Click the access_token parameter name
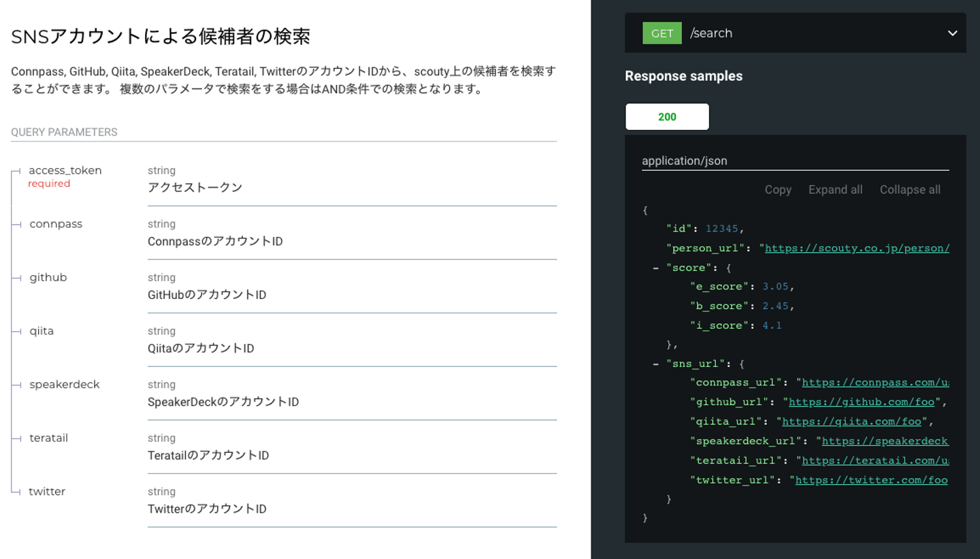Screen dimensions: 980x559 point(65,170)
